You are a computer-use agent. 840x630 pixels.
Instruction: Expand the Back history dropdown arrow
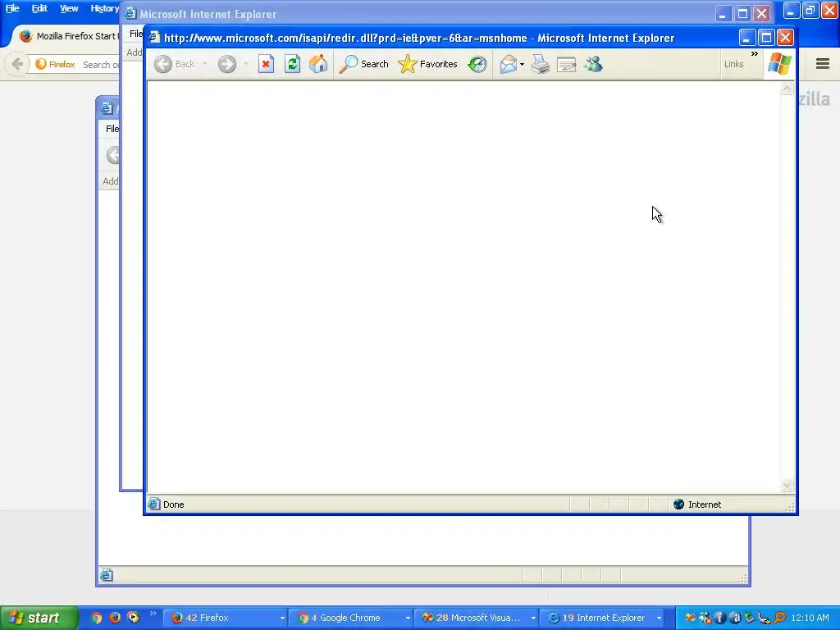[x=204, y=64]
